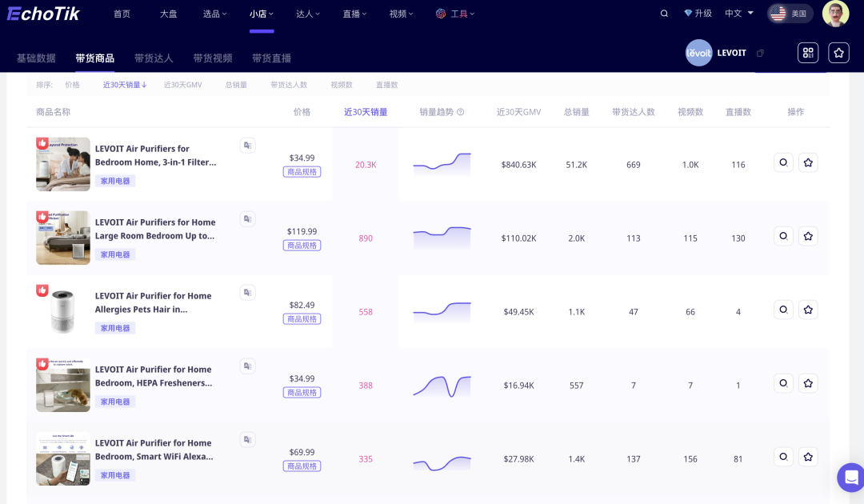Screen dimensions: 864x504
Task: Click the help icon next to 销量趋势
Action: click(x=460, y=112)
